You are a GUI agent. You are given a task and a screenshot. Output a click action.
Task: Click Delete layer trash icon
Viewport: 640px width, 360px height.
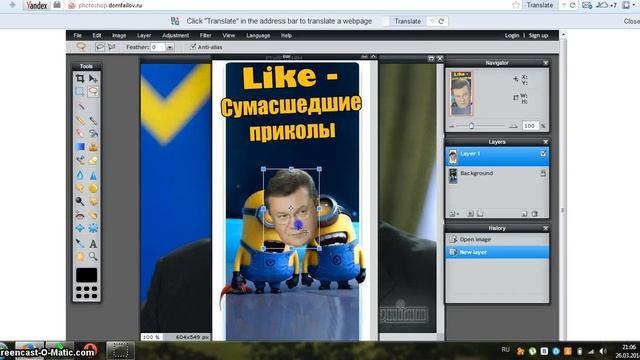[x=535, y=213]
